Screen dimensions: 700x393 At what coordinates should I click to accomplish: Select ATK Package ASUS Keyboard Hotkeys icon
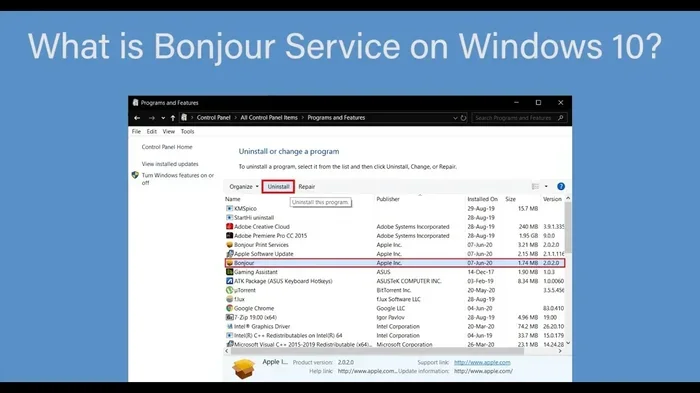pos(229,281)
